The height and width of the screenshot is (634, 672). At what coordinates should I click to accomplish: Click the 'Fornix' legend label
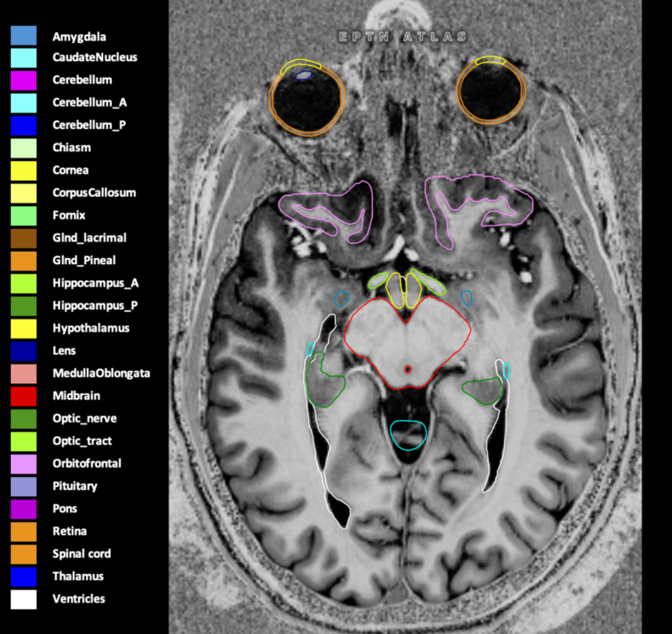click(x=69, y=216)
